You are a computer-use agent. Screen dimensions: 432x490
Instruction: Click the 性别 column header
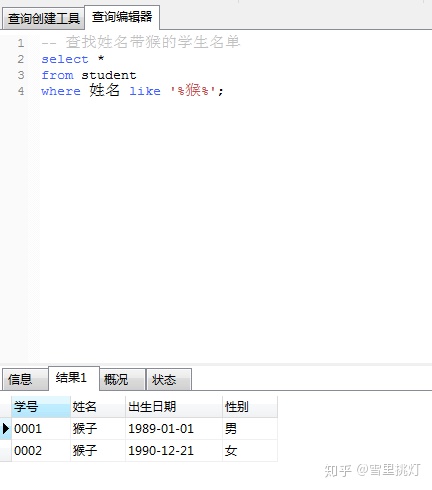pos(250,407)
